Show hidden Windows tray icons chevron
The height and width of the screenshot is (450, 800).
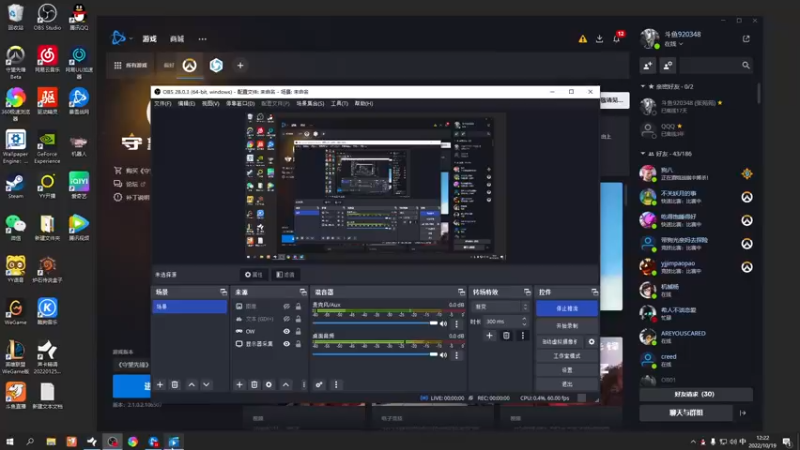click(693, 442)
